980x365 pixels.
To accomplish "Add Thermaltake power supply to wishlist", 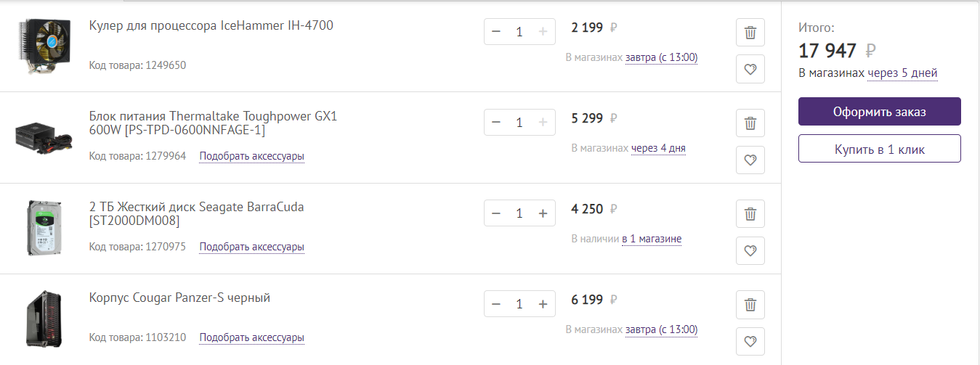I will [x=750, y=160].
